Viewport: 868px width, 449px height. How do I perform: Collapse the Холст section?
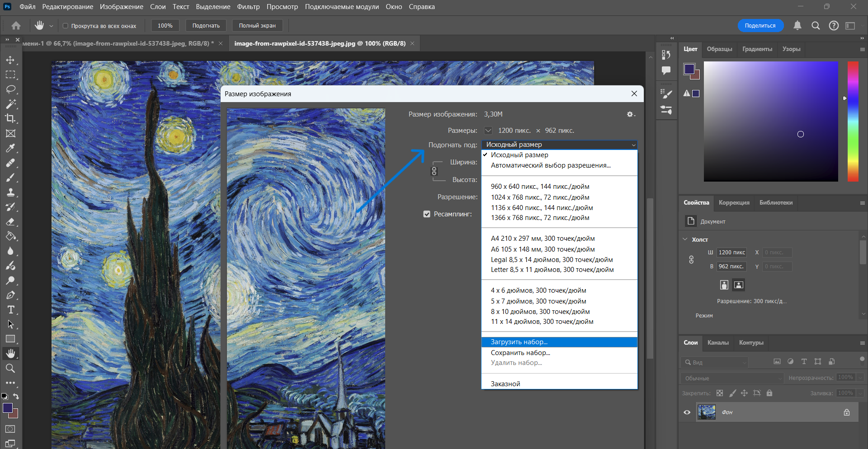pos(685,239)
